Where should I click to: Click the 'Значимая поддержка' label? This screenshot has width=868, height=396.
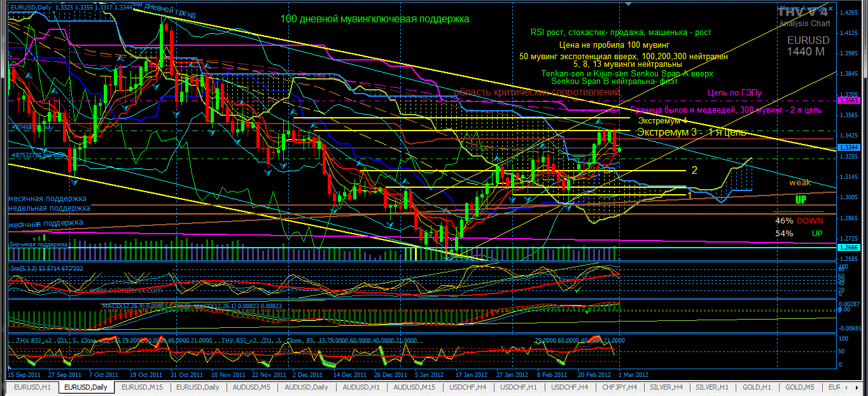coord(38,244)
